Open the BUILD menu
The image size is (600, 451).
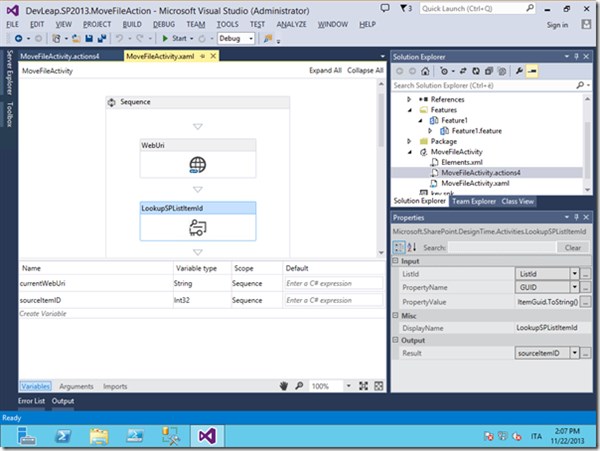132,24
